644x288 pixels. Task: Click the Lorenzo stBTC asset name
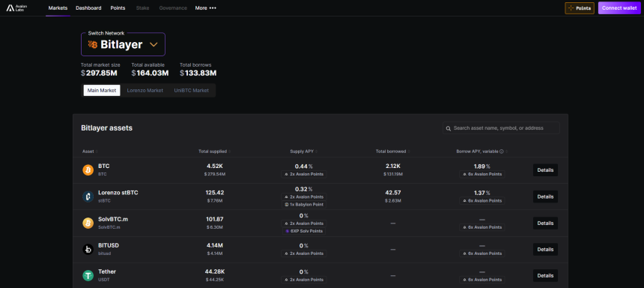pyautogui.click(x=118, y=193)
